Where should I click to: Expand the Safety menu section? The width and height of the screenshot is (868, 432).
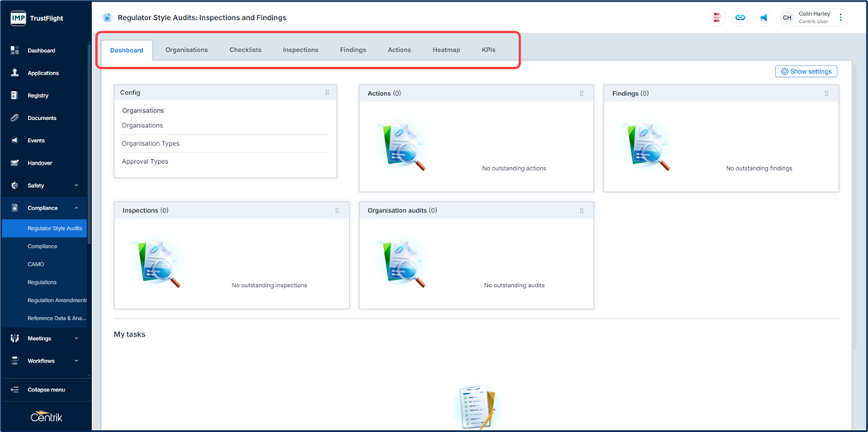[x=76, y=185]
